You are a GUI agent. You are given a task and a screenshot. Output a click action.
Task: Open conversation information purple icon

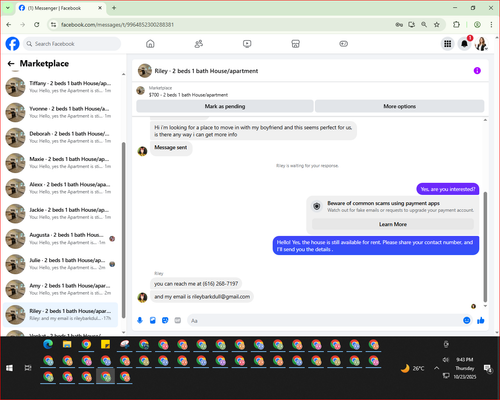(x=477, y=71)
